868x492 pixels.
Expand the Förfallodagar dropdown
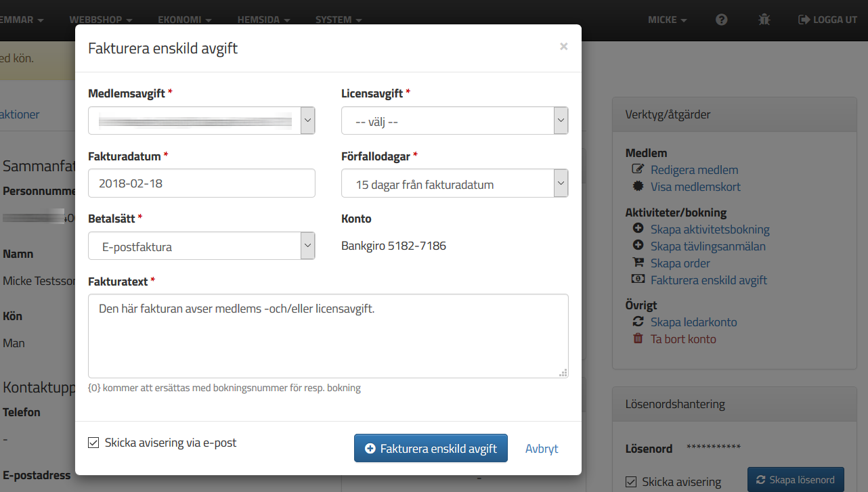[x=454, y=183]
